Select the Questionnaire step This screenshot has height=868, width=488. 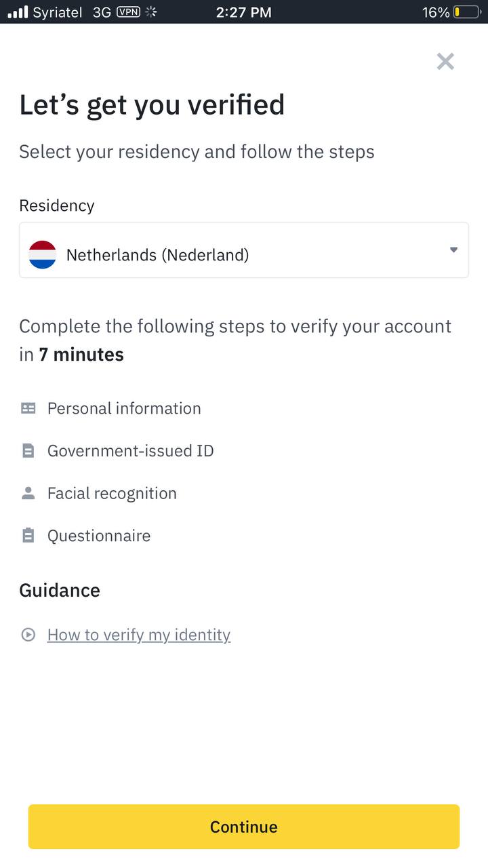99,536
